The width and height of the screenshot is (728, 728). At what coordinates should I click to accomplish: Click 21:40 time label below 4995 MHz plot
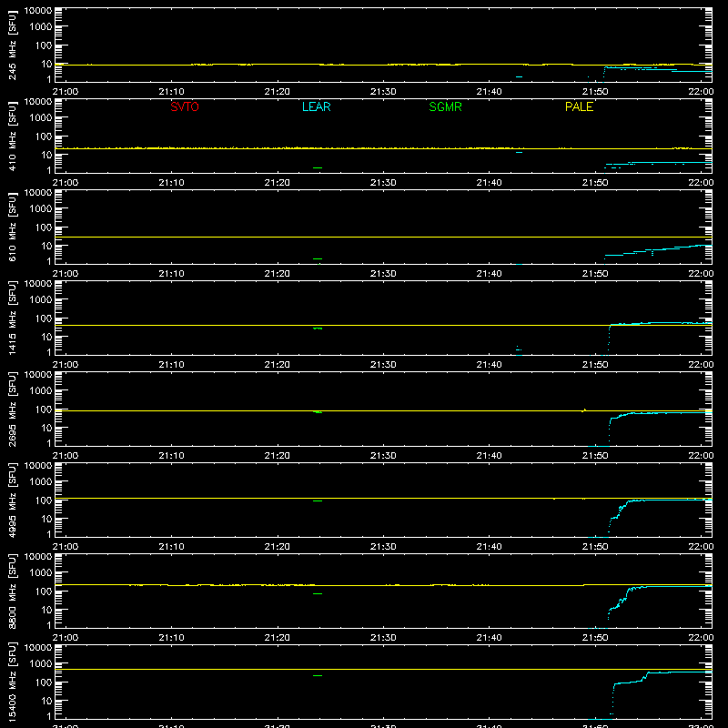click(x=489, y=547)
